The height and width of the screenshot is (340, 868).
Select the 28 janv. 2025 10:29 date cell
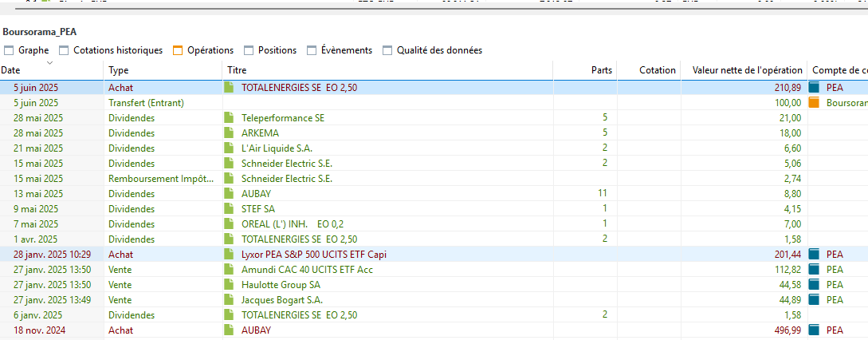[53, 255]
